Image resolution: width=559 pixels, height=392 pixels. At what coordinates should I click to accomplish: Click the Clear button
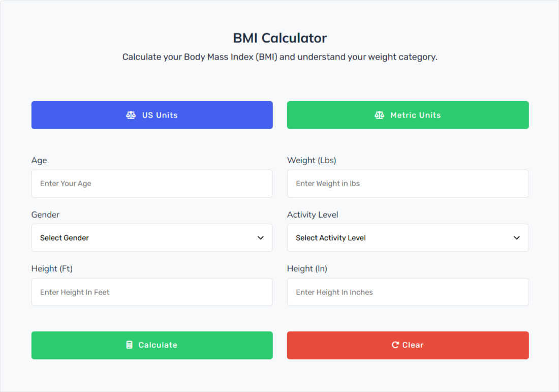tap(408, 345)
